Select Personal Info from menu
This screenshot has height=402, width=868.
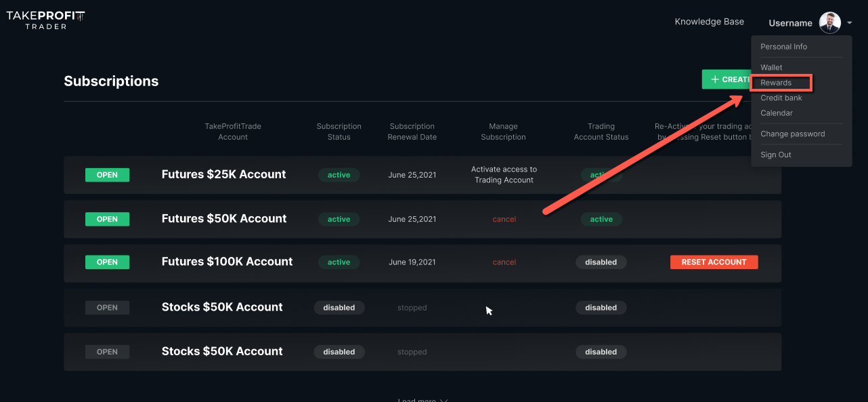pyautogui.click(x=783, y=47)
